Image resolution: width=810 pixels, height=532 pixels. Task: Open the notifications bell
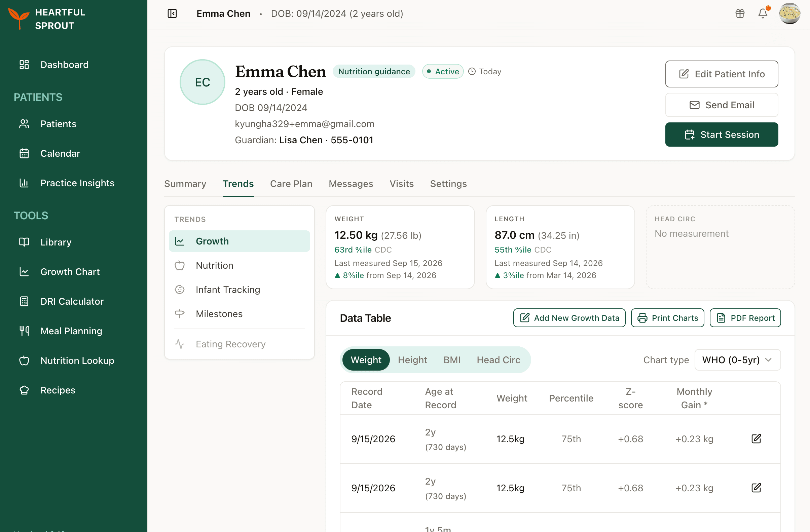point(763,13)
